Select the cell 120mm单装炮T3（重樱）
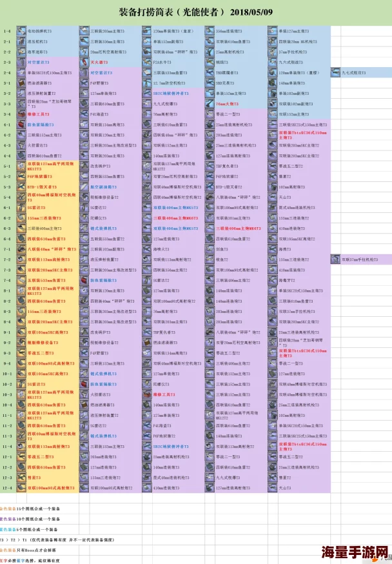The image size is (392, 564). tap(299, 73)
